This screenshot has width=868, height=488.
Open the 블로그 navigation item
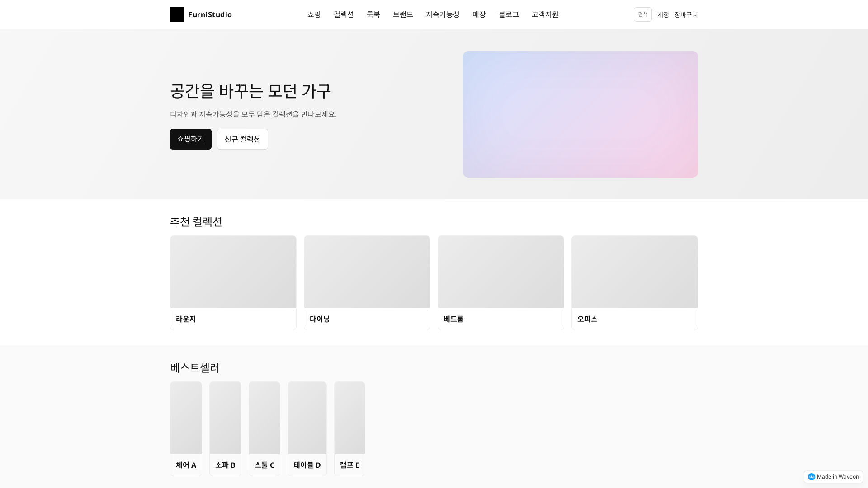coord(508,14)
